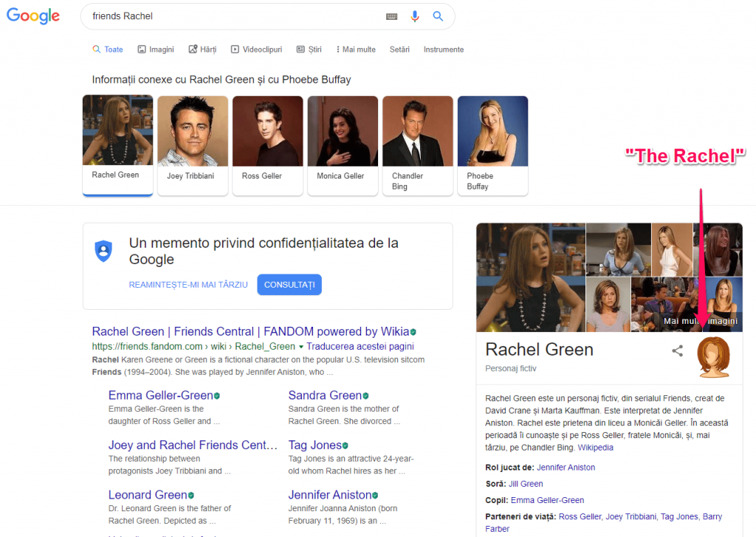Screen dimensions: 756x537
Task: Select the Joey Tribbiani character card
Action: coord(193,145)
